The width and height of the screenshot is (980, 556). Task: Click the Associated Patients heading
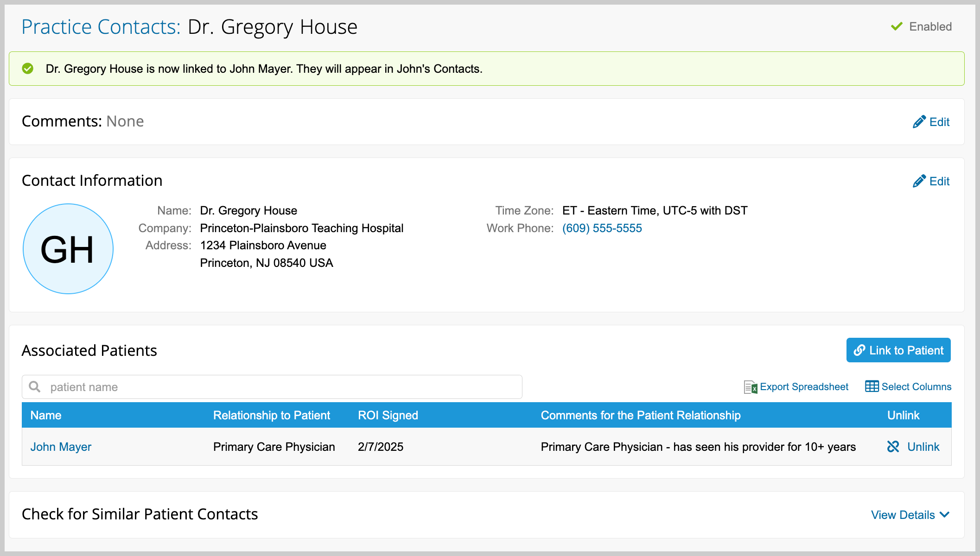[x=89, y=350]
